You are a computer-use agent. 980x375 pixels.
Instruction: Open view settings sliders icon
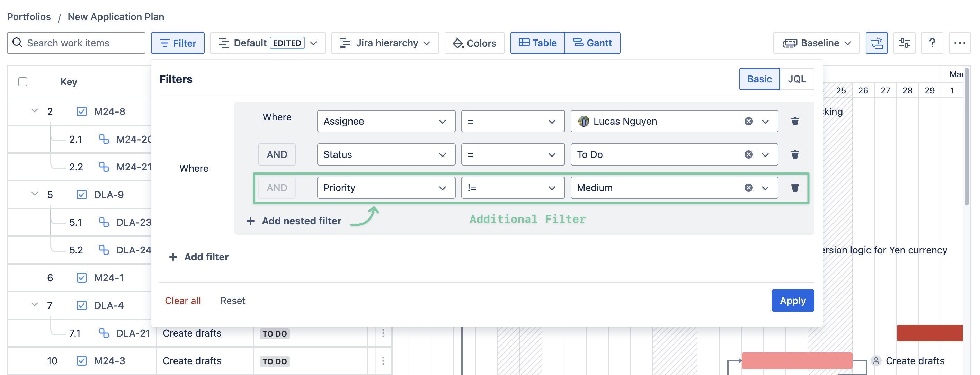904,43
